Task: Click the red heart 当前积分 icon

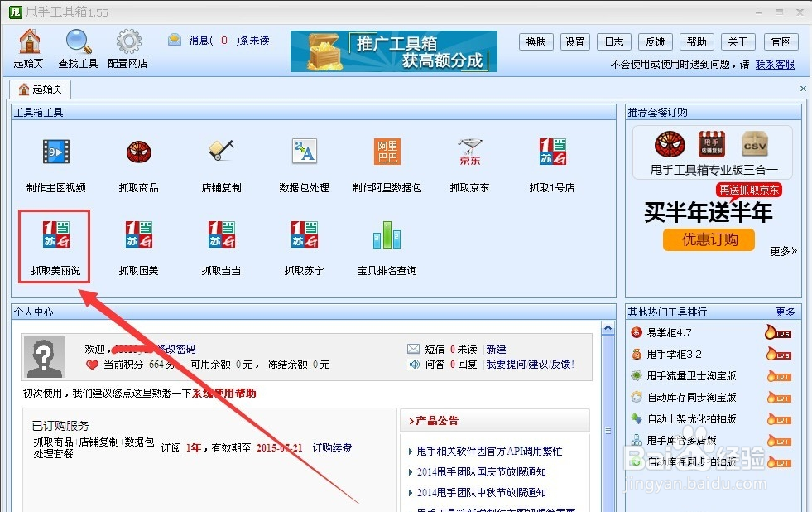Action: click(92, 365)
